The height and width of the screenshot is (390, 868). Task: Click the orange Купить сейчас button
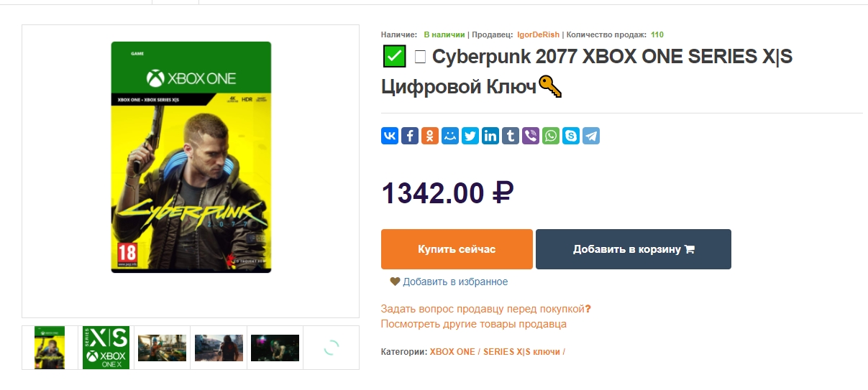point(457,249)
